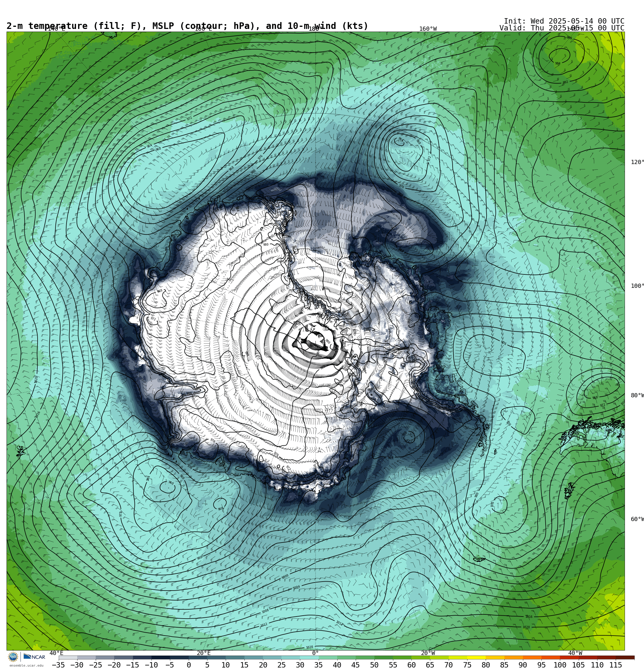Pick the pale gray swatch between -35 and -30
Screen dimensions: 644x669
tap(68, 658)
